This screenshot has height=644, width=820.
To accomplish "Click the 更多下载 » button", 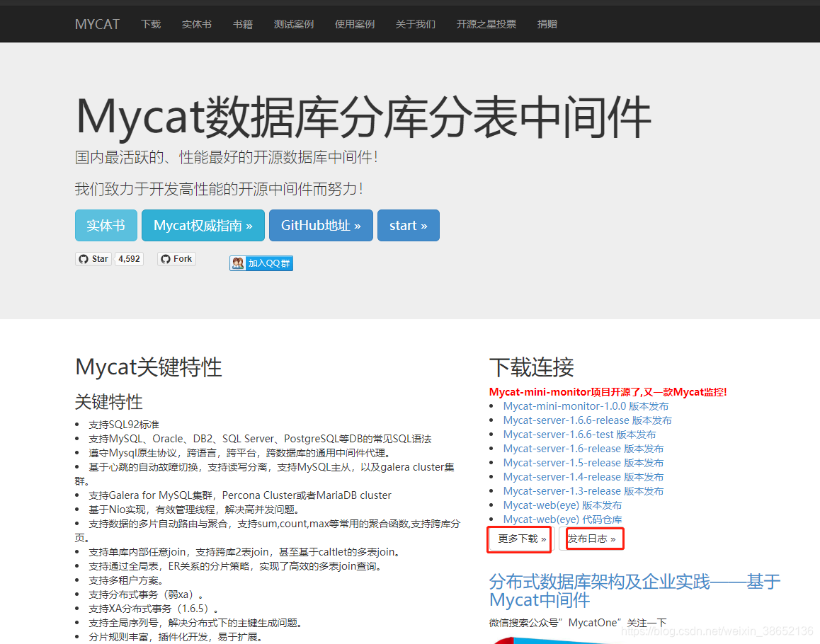I will pyautogui.click(x=521, y=539).
